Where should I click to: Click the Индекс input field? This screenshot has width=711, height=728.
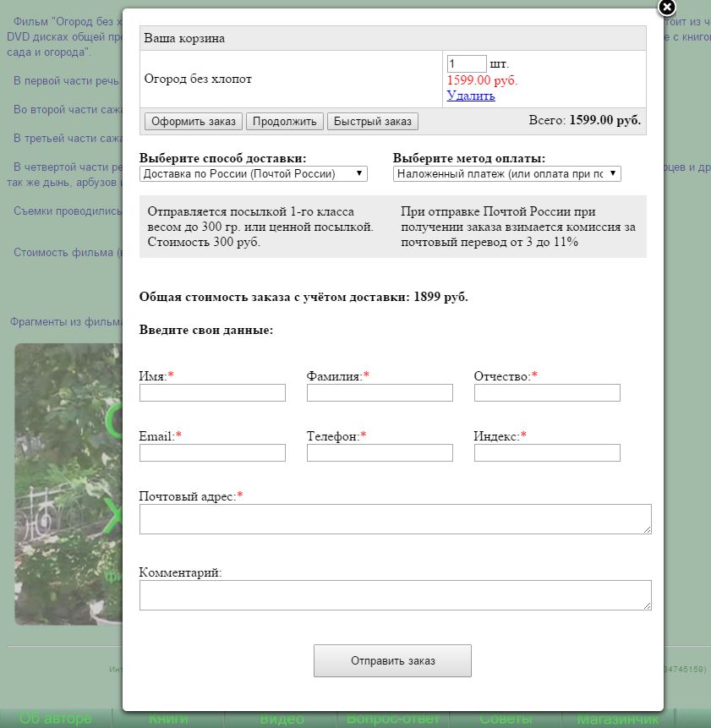(x=547, y=452)
